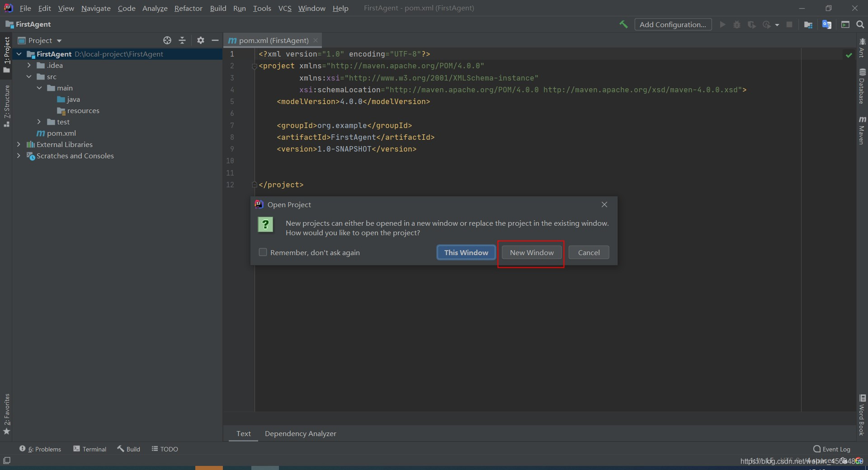Fold the project tag at line 2
Image resolution: width=868 pixels, height=470 pixels.
pyautogui.click(x=255, y=66)
